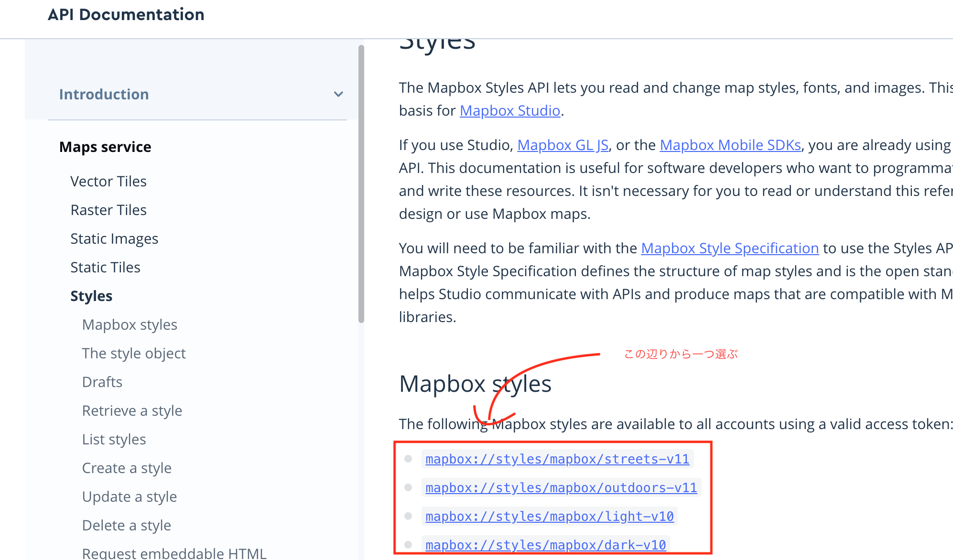Open The style object subsection
Image resolution: width=953 pixels, height=560 pixels.
tap(134, 353)
